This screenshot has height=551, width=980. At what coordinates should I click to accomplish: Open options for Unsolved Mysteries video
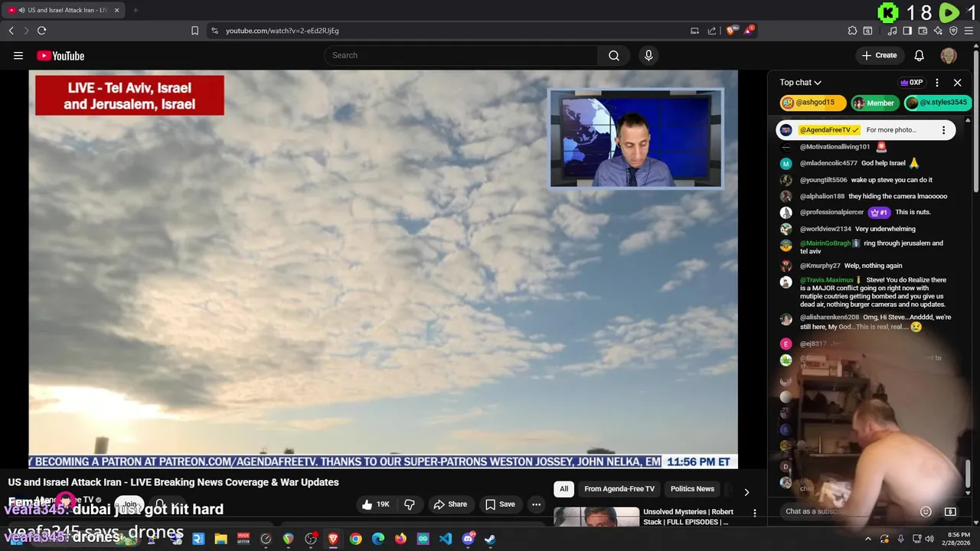coord(754,513)
